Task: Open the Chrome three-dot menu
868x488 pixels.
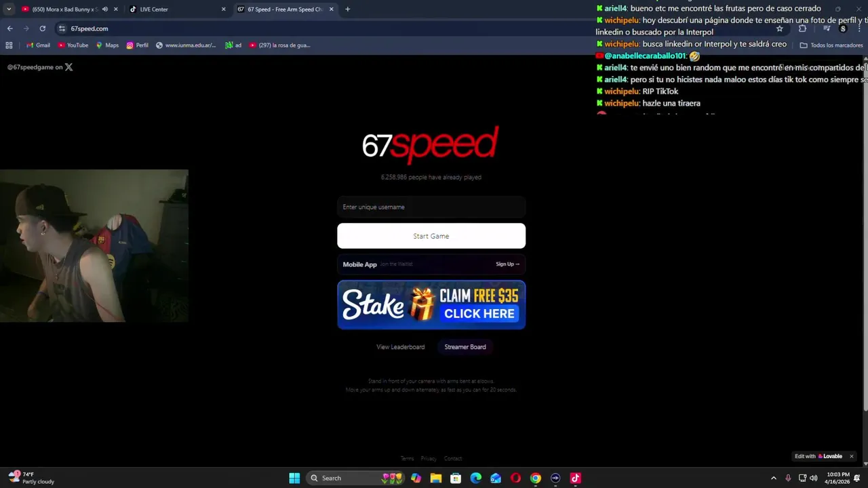Action: tap(860, 28)
